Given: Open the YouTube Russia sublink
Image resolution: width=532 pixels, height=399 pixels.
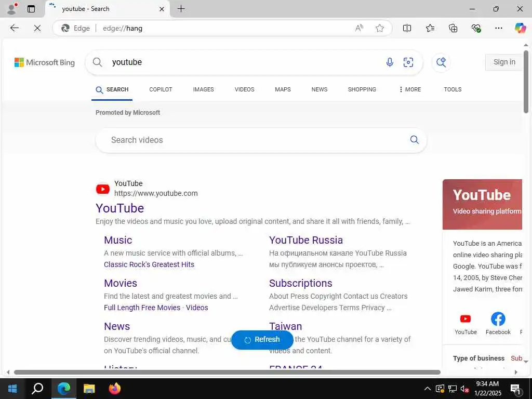Looking at the screenshot, I should (x=305, y=240).
